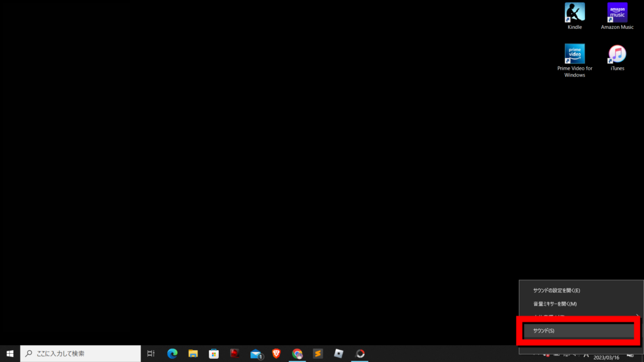This screenshot has height=362, width=644.
Task: Open Task View from the taskbar
Action: [151, 354]
